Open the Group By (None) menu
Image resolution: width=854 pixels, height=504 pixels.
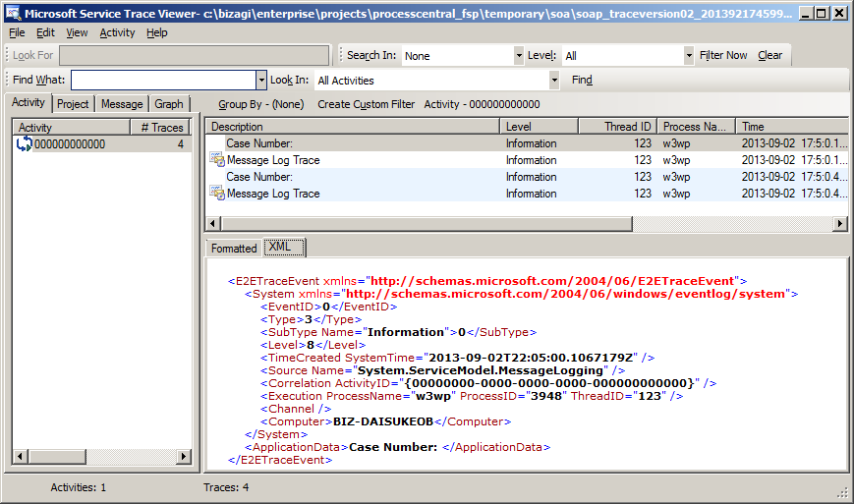click(260, 104)
